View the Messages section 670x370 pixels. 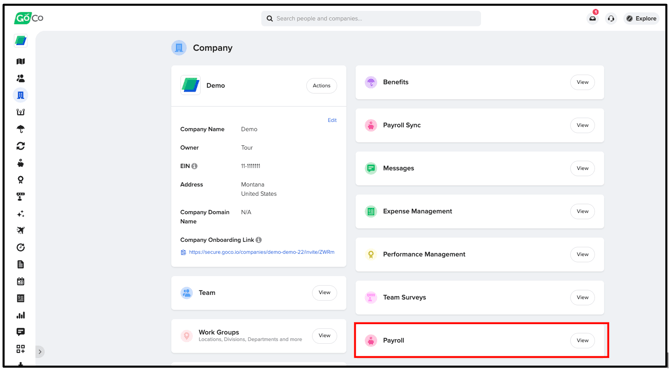pyautogui.click(x=582, y=168)
